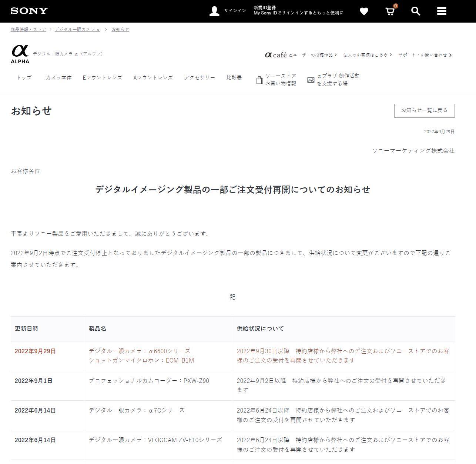Click the α café logo
This screenshot has width=476, height=464.
click(276, 55)
